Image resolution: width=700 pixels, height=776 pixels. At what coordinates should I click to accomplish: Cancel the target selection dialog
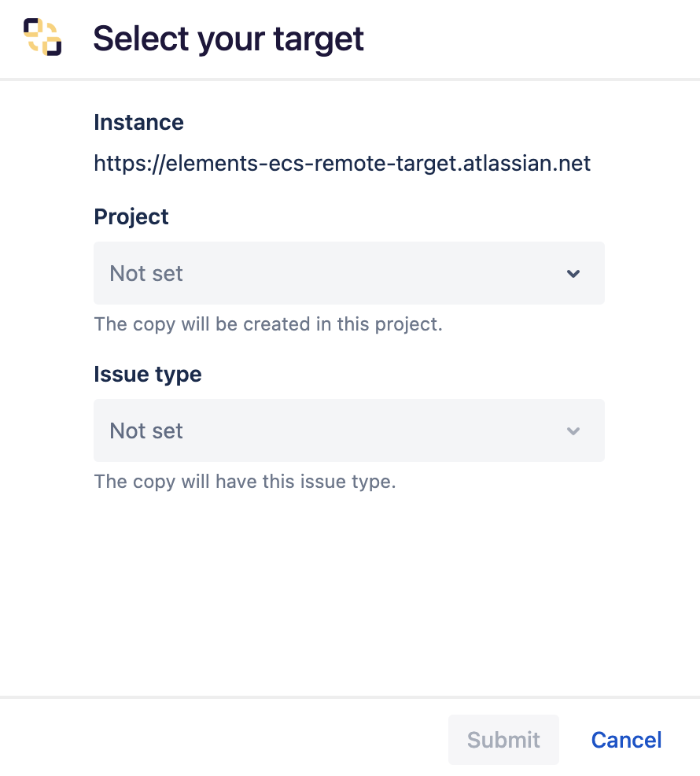tap(626, 740)
